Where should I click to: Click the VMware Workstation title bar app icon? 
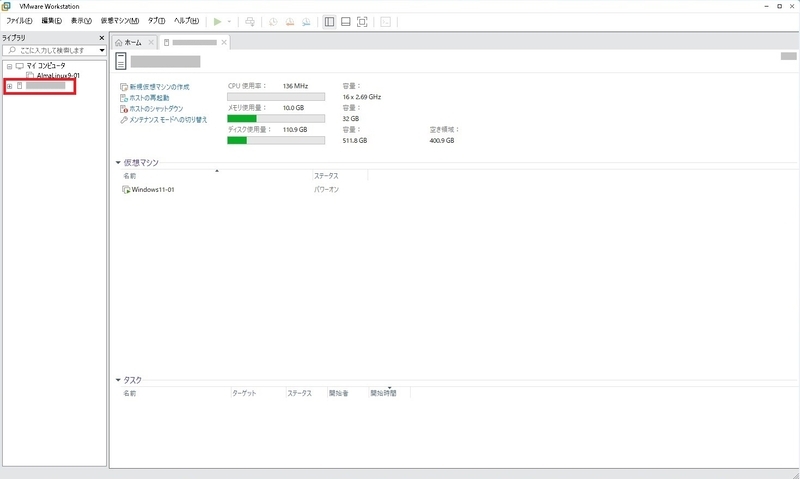6,6
